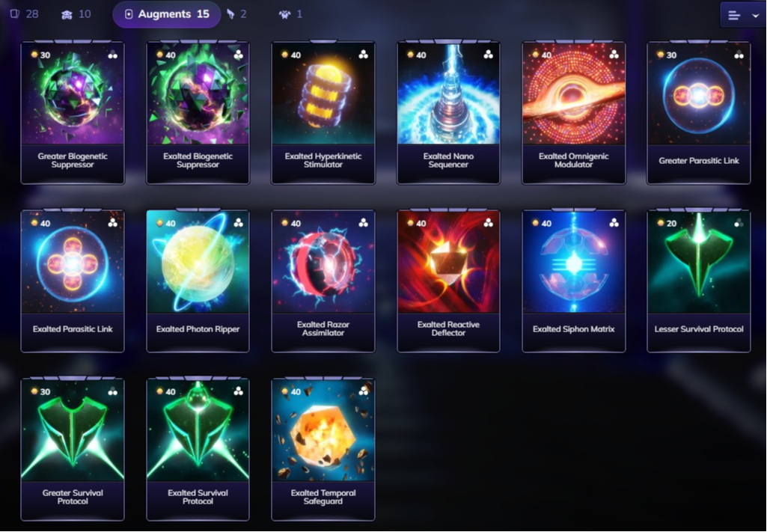Viewport: 767px width, 532px height.
Task: Select Greater Biogenetic Suppressor card
Action: (73, 112)
